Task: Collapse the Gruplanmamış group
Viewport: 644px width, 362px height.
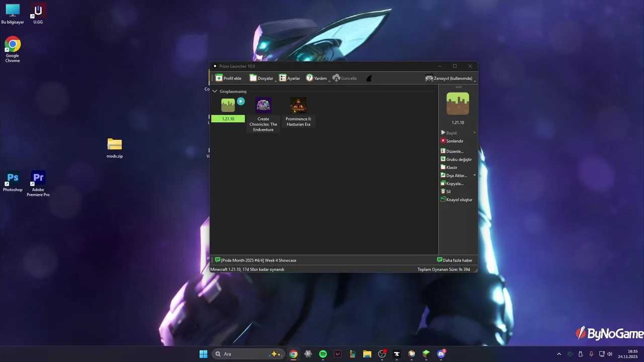Action: point(215,92)
